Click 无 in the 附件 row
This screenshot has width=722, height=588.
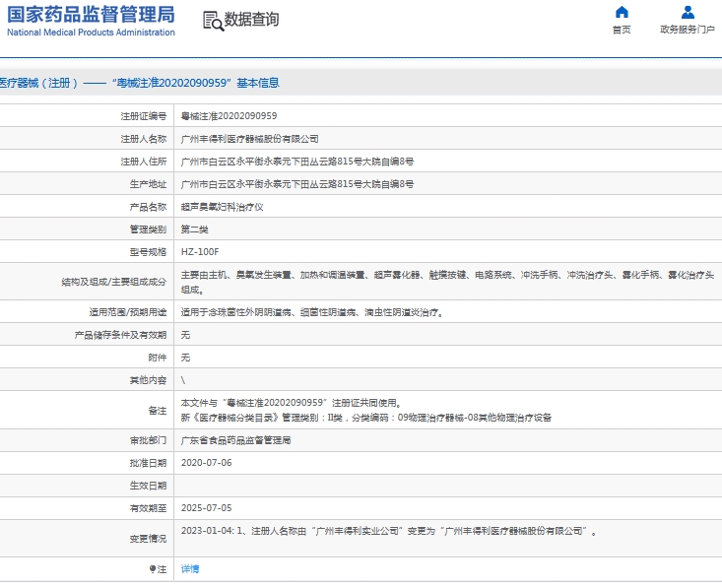(185, 358)
